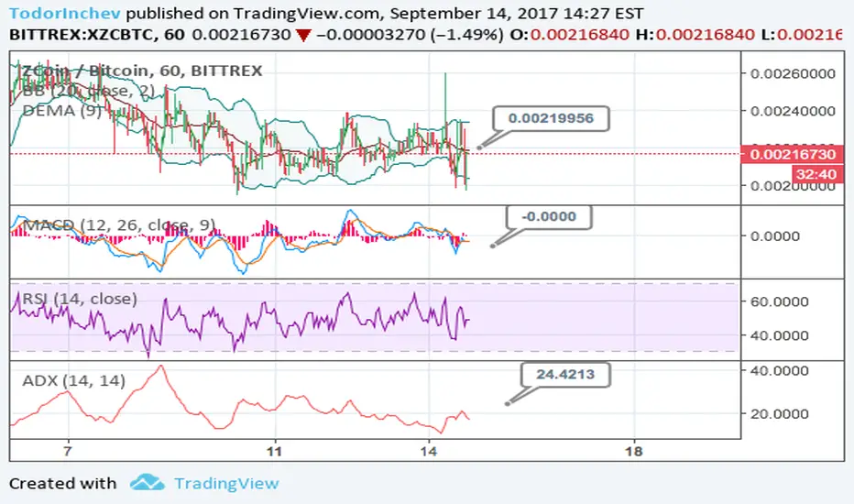This screenshot has height=504, width=854.
Task: Click the H:0.00216840 high value
Action: pos(695,34)
